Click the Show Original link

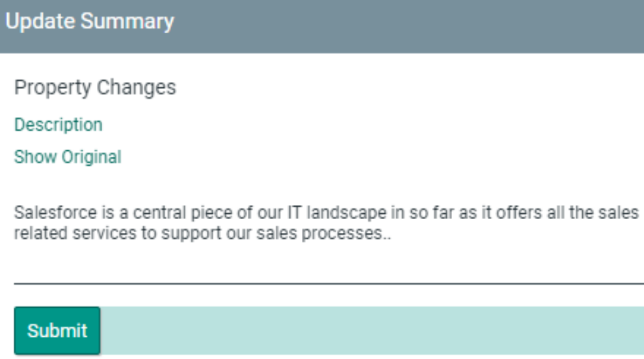68,157
